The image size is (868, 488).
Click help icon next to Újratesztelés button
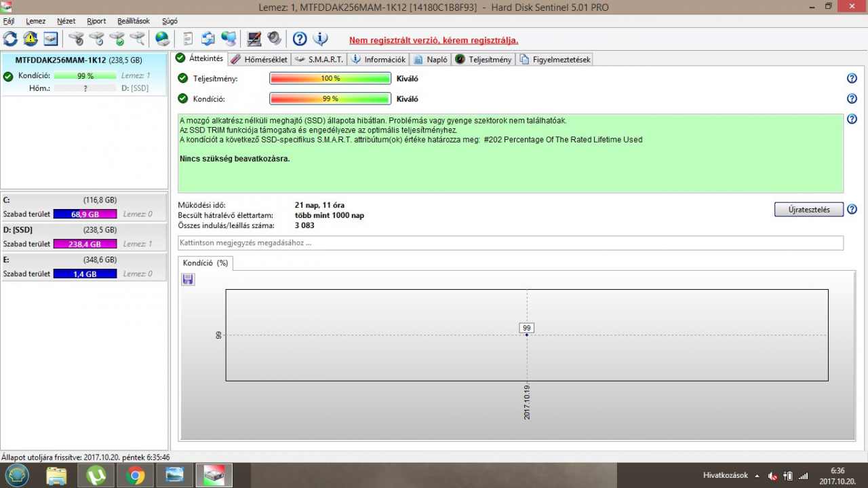pos(852,209)
